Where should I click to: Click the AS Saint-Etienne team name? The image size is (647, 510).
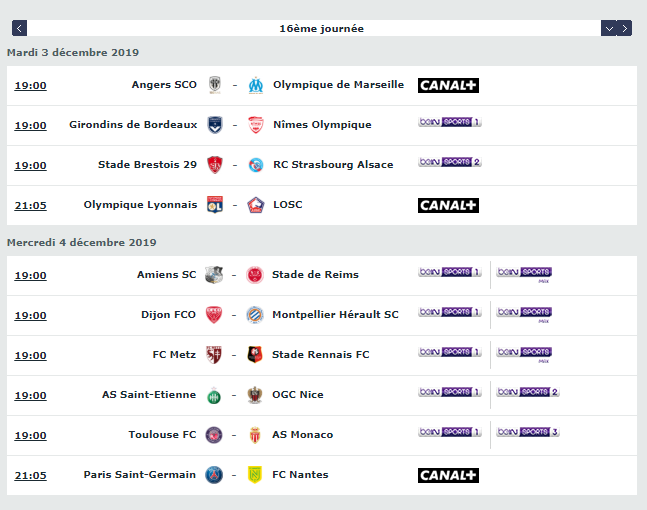point(149,395)
